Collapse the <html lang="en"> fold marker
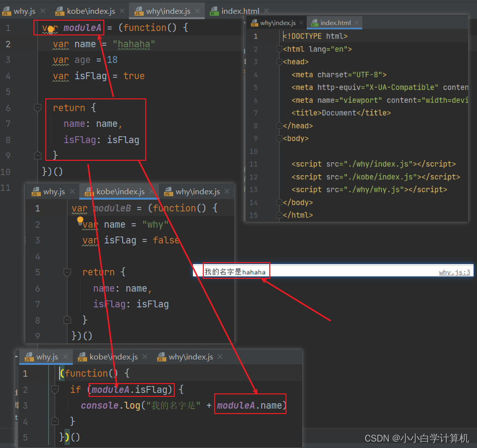The height and width of the screenshot is (448, 477). click(279, 49)
